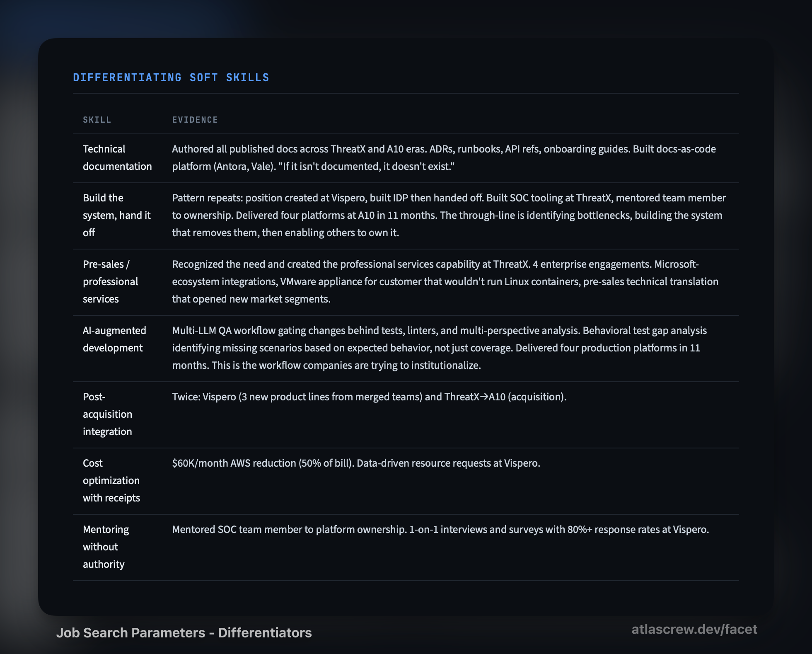This screenshot has height=654, width=812.
Task: Click the AI-augmented development skill cell
Action: coord(114,339)
